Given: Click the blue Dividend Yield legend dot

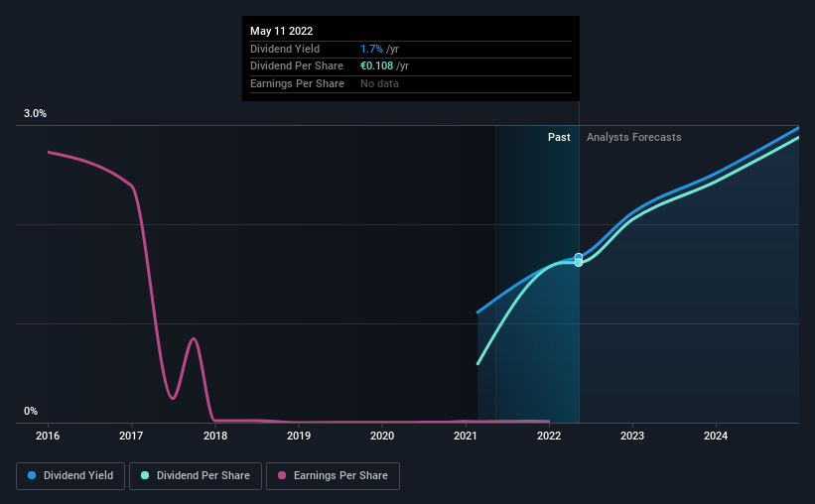Looking at the screenshot, I should 32,475.
